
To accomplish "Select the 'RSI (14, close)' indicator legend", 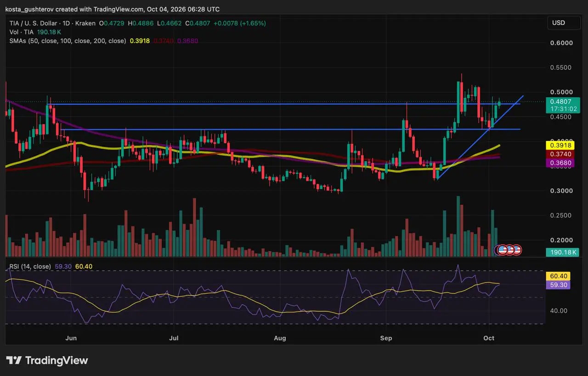I will [30, 266].
